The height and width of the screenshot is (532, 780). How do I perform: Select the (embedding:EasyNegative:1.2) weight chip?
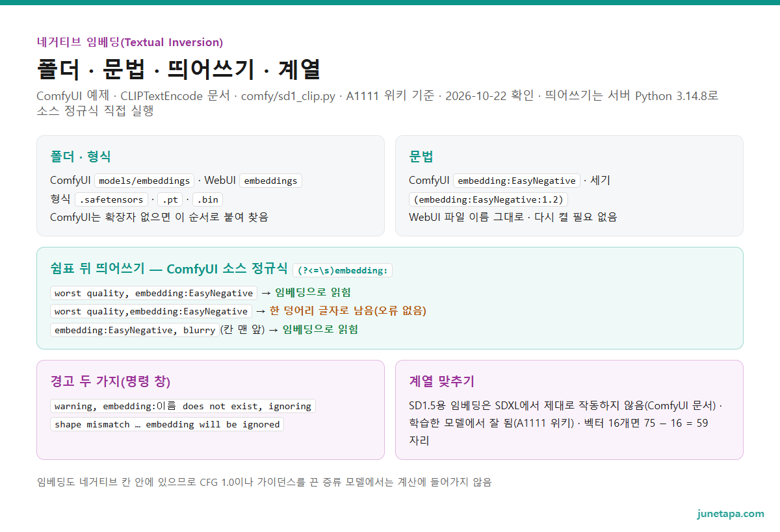tap(488, 199)
